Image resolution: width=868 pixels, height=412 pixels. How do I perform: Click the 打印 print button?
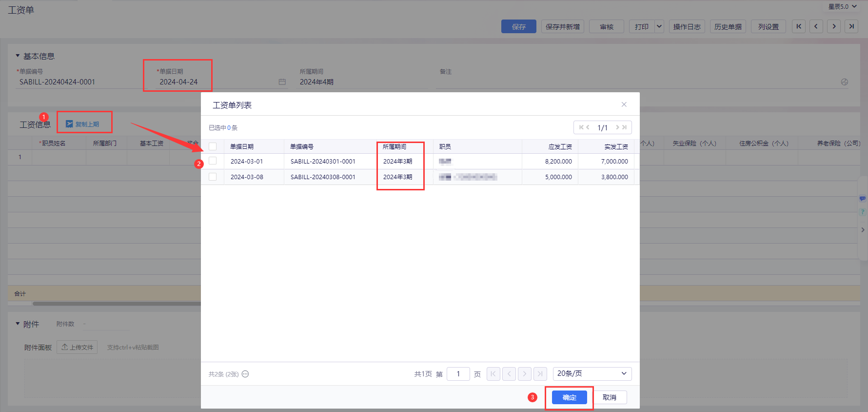pos(642,26)
